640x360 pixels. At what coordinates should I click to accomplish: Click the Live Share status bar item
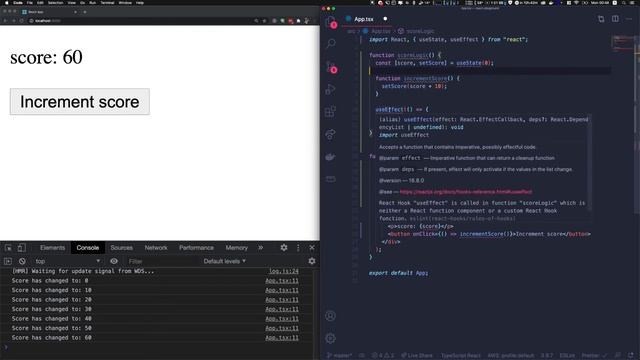(x=416, y=356)
